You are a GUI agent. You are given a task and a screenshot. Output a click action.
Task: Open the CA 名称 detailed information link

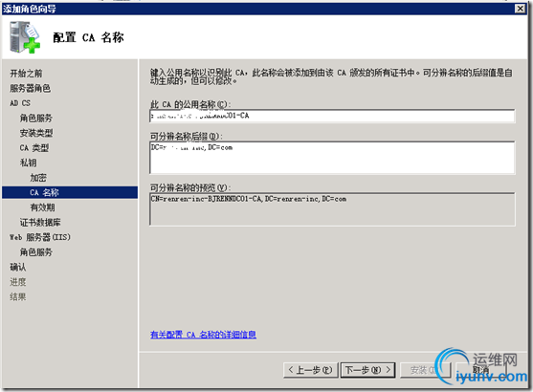pos(203,335)
